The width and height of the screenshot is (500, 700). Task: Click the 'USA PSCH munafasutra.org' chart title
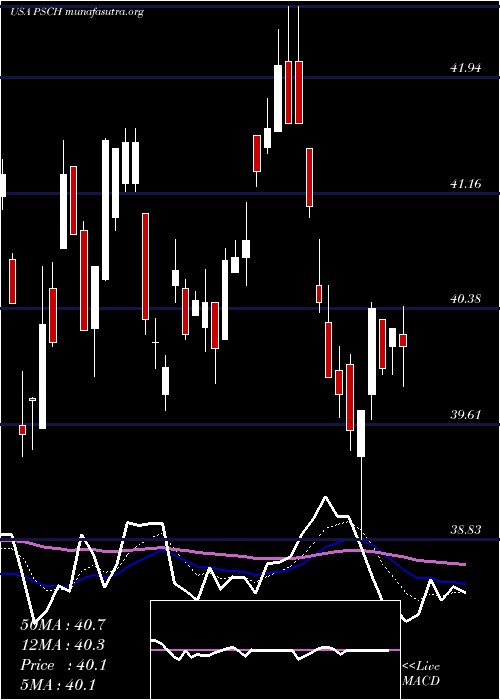76,12
